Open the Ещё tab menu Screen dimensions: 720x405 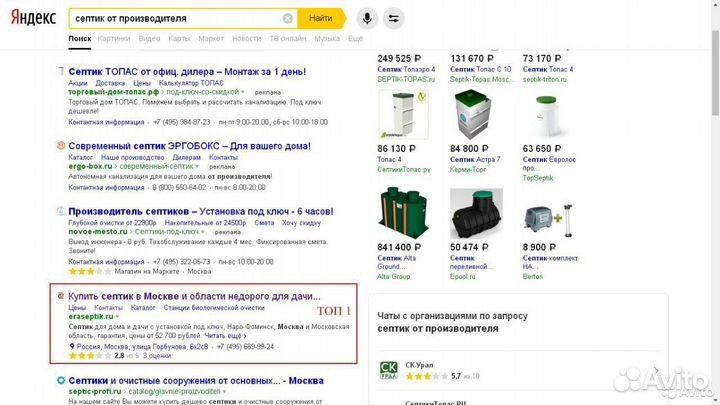(x=355, y=39)
